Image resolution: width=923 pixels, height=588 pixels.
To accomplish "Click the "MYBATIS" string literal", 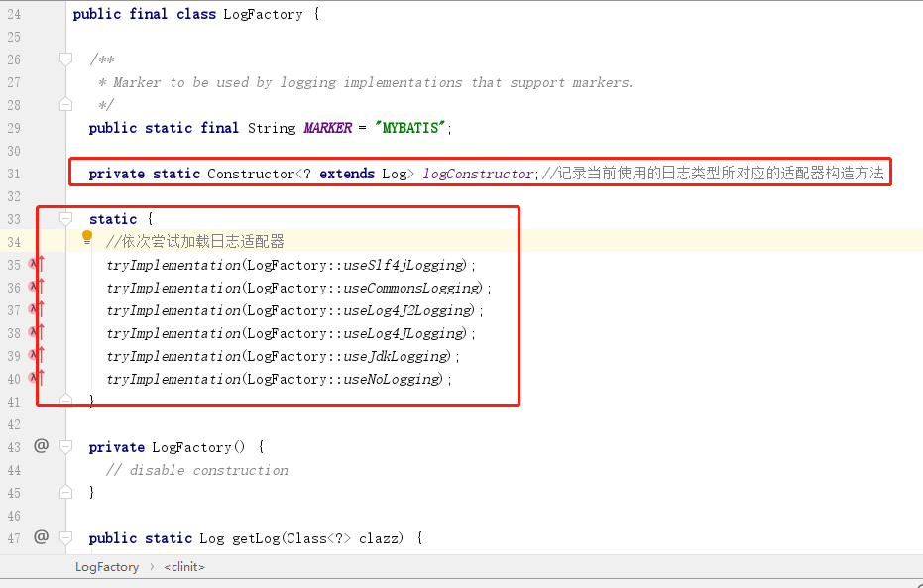I will (x=410, y=128).
